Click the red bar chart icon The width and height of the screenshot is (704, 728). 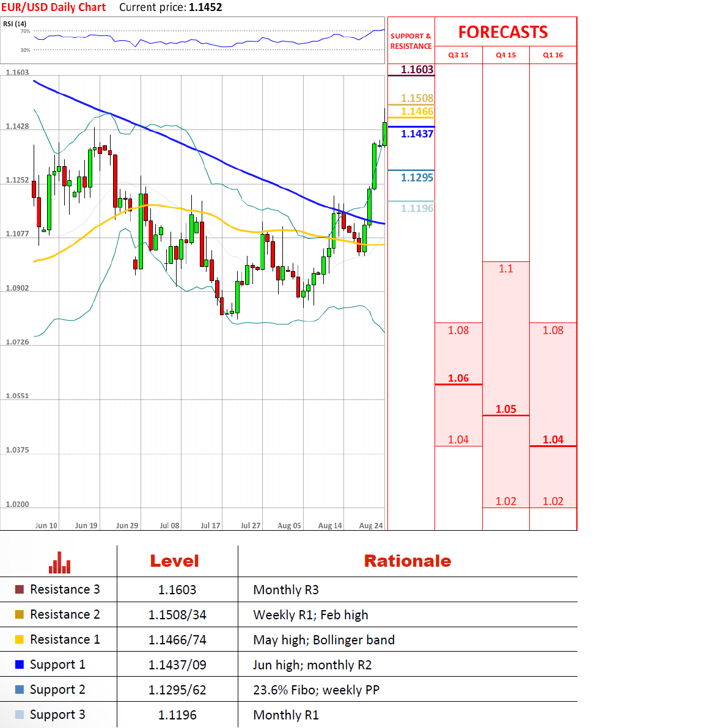coord(59,562)
